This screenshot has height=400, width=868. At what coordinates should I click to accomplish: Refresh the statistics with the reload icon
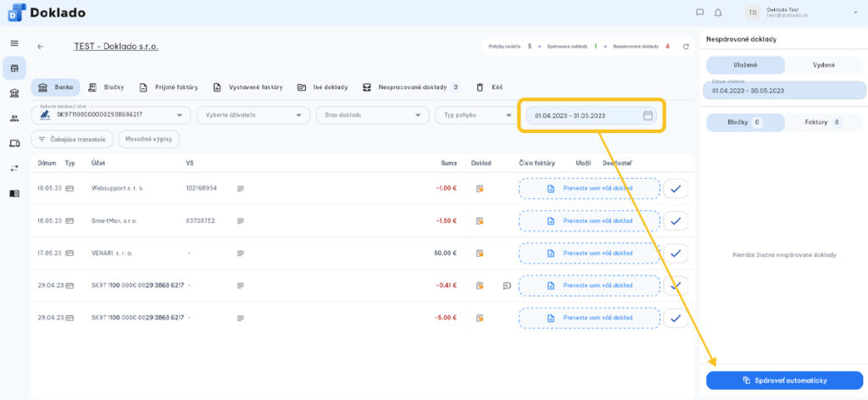click(686, 47)
